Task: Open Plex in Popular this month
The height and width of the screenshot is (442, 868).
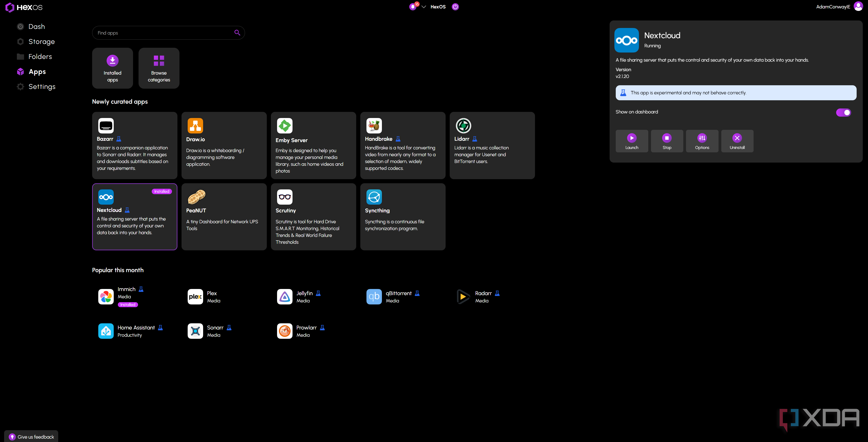Action: tap(204, 296)
